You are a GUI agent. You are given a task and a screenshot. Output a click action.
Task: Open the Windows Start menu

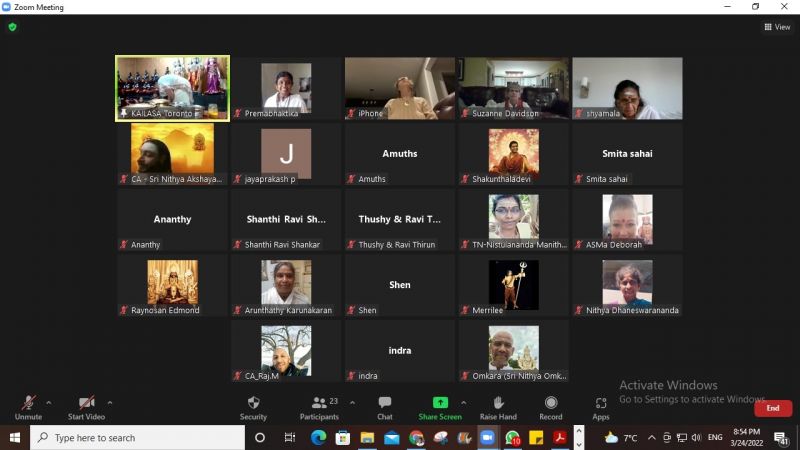coord(15,438)
